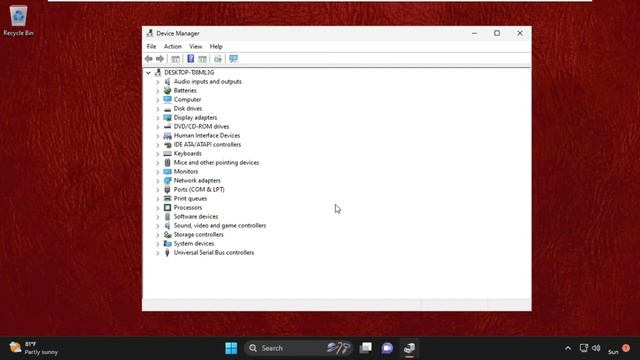The height and width of the screenshot is (360, 640).
Task: Show hidden system tray icons
Action: pyautogui.click(x=568, y=348)
